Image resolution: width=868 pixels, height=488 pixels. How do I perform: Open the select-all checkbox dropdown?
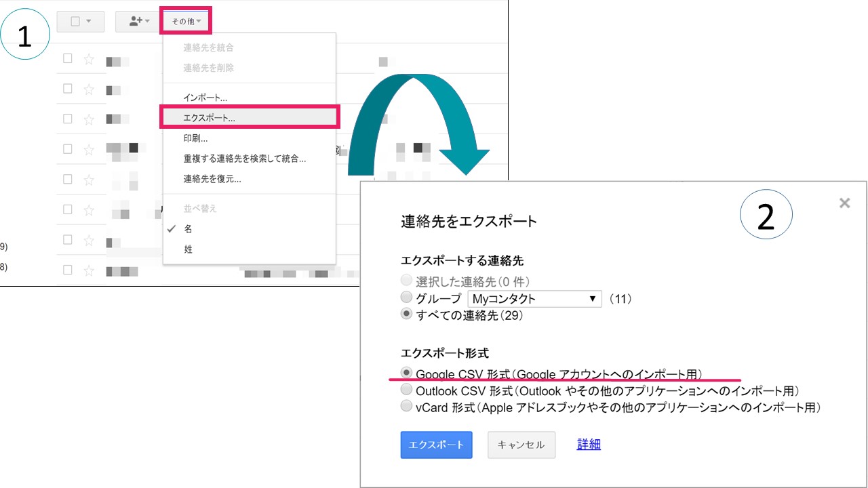tap(81, 21)
